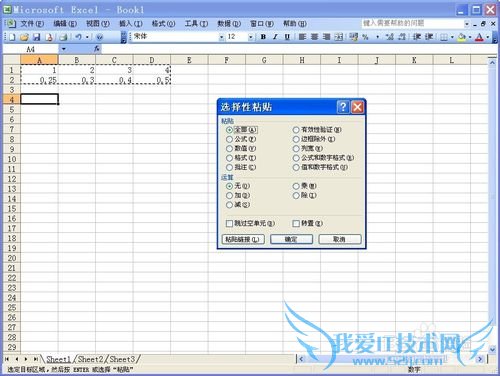Click the Font Color A icon
500x376 pixels.
(479, 37)
